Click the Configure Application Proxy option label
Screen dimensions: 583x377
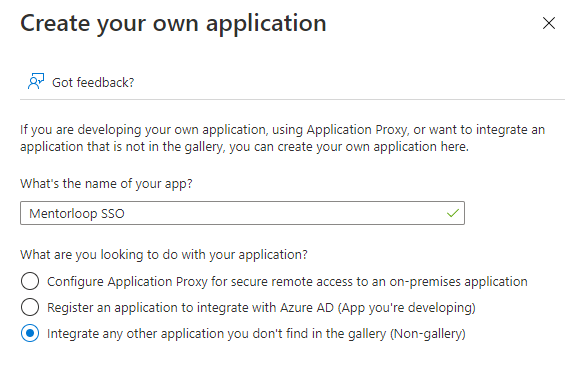287,282
